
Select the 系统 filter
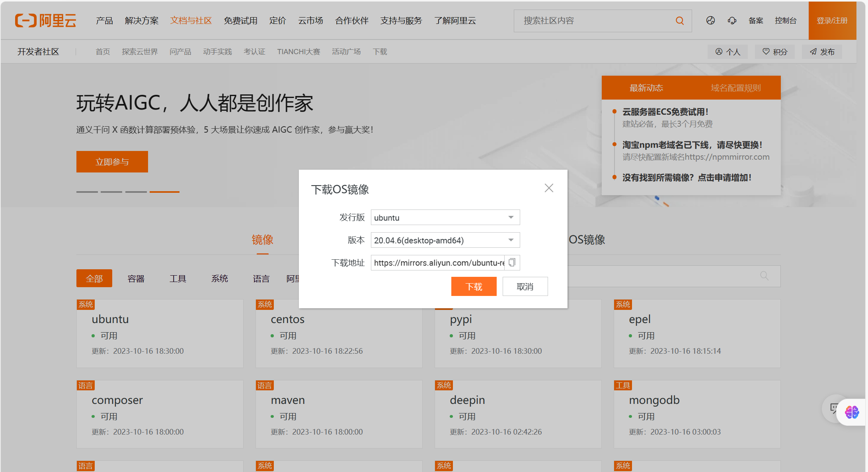click(x=219, y=278)
